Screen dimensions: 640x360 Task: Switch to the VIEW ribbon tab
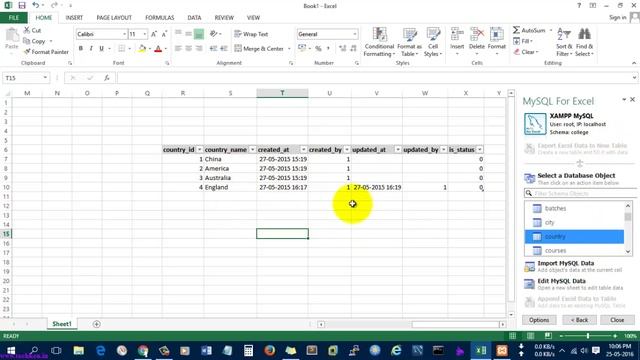click(x=253, y=18)
